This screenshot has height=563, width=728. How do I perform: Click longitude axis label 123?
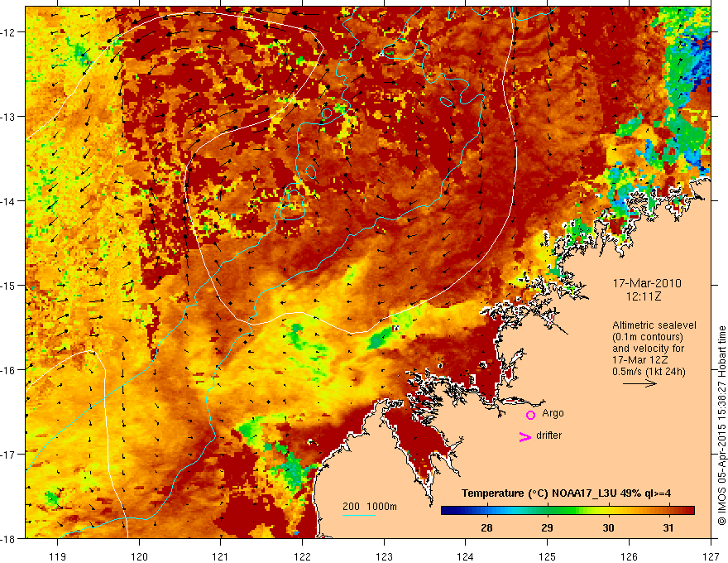click(384, 556)
